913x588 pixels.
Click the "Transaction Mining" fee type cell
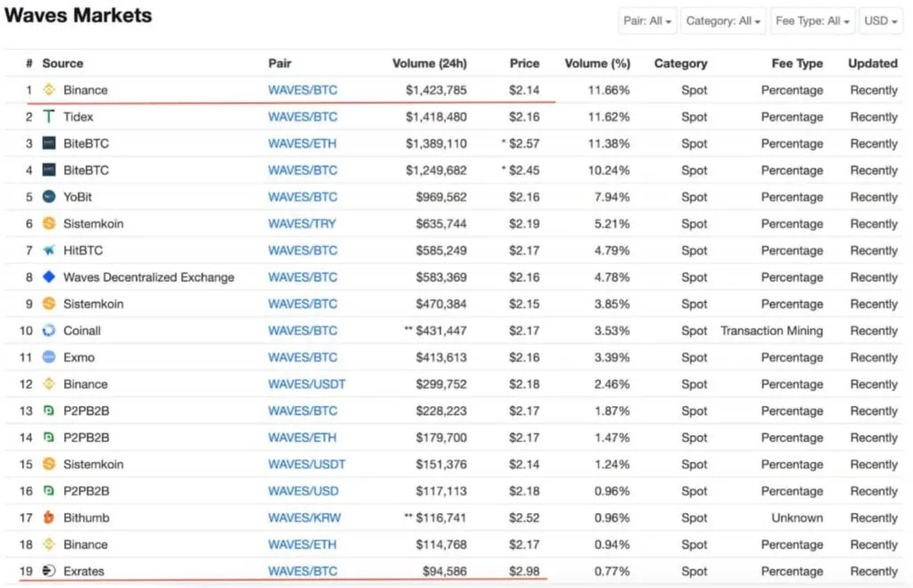pos(772,331)
